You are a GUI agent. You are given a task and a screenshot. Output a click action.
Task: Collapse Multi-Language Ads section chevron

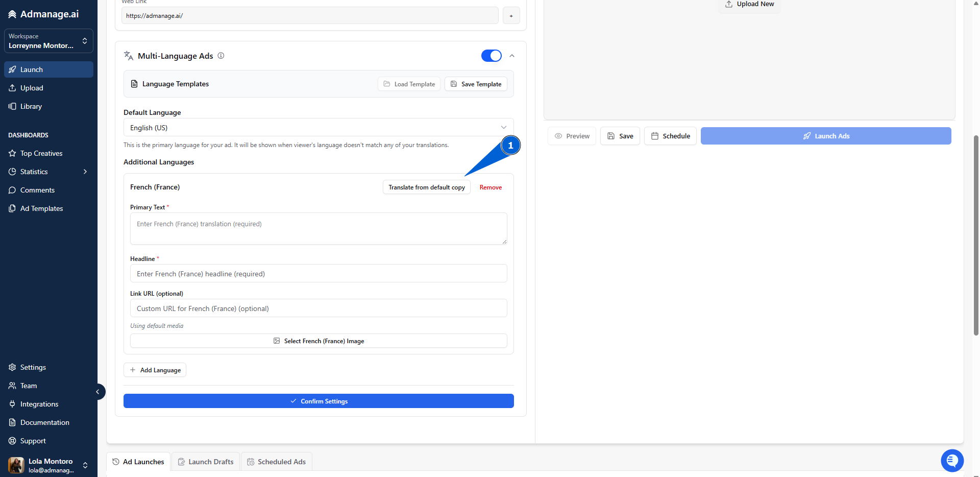point(512,56)
